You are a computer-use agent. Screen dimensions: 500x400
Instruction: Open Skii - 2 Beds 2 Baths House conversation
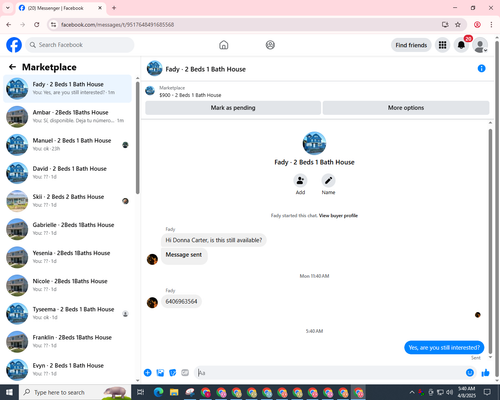point(67,201)
